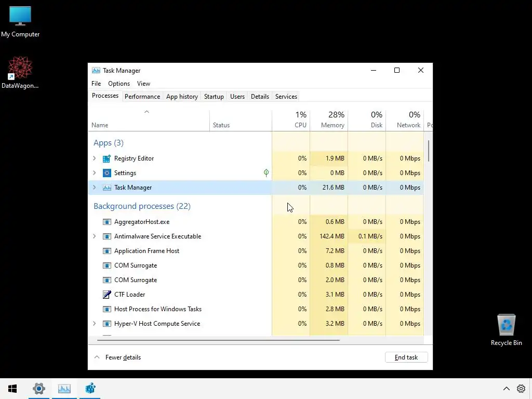Show hidden icons in system tray

coord(507,389)
